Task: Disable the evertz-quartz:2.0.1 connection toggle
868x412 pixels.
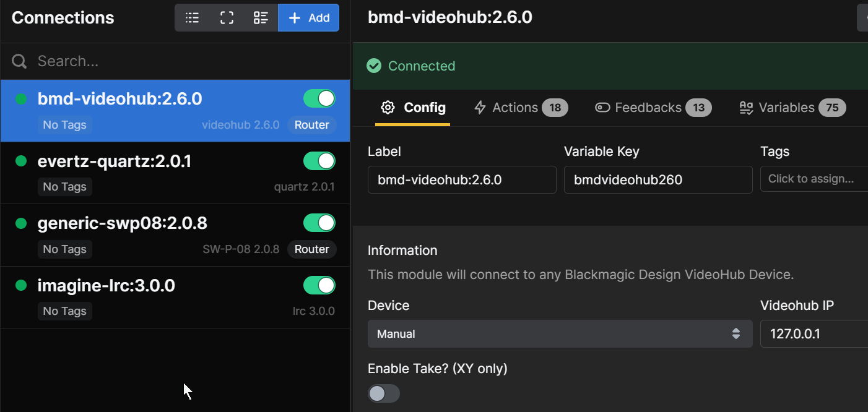Action: [x=319, y=161]
